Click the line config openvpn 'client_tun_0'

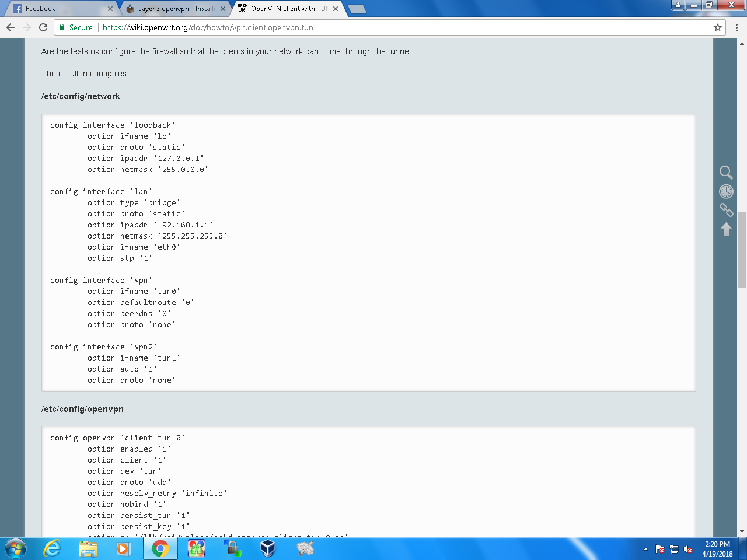click(117, 437)
